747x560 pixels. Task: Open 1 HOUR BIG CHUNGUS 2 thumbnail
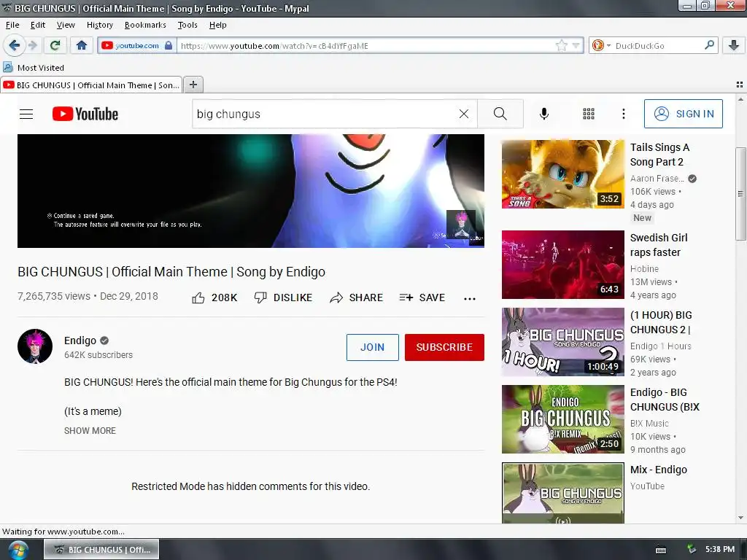point(562,342)
